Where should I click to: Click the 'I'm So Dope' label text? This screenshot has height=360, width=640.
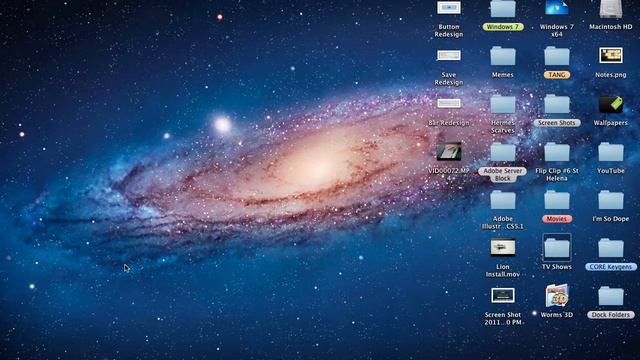point(611,219)
